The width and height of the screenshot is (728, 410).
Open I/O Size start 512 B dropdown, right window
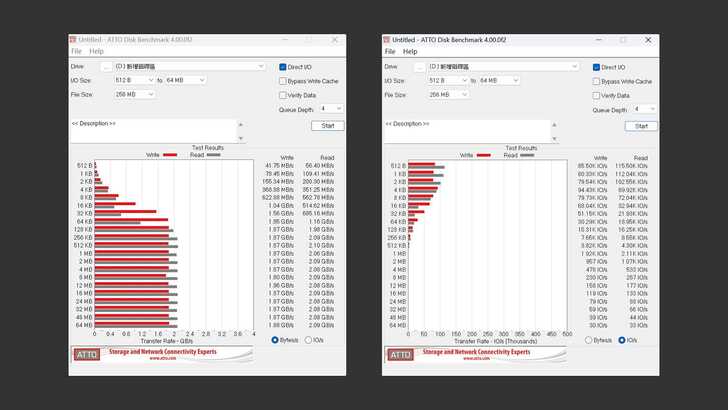tap(448, 81)
